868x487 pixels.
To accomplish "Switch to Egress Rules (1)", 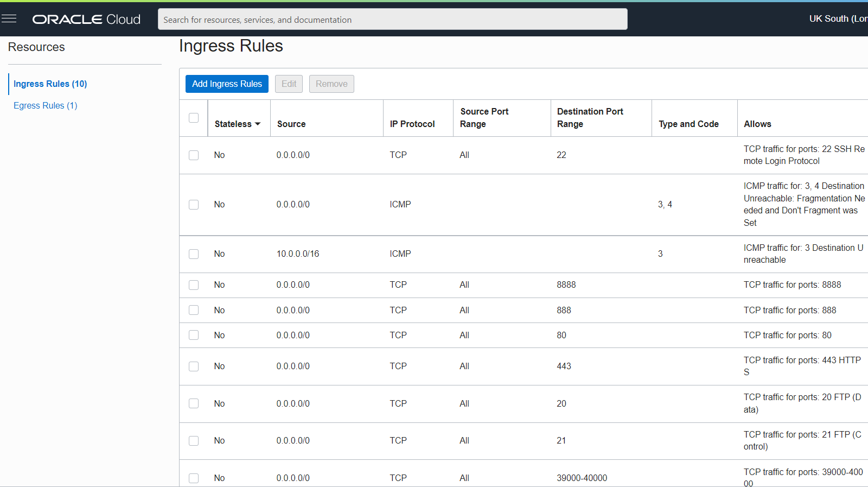I will (46, 105).
